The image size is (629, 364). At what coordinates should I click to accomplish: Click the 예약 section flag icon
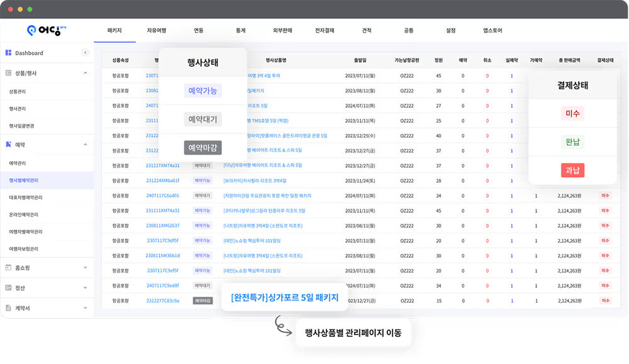click(x=9, y=145)
